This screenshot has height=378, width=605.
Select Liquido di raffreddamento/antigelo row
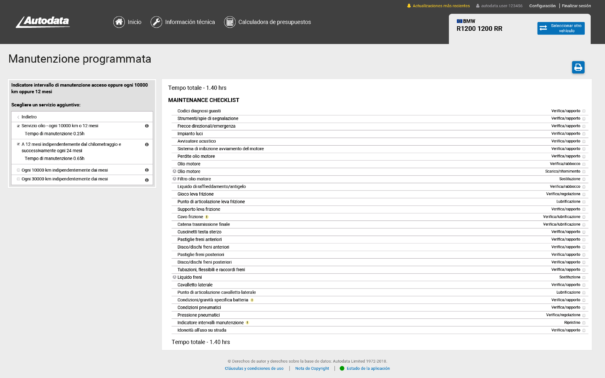pyautogui.click(x=211, y=187)
